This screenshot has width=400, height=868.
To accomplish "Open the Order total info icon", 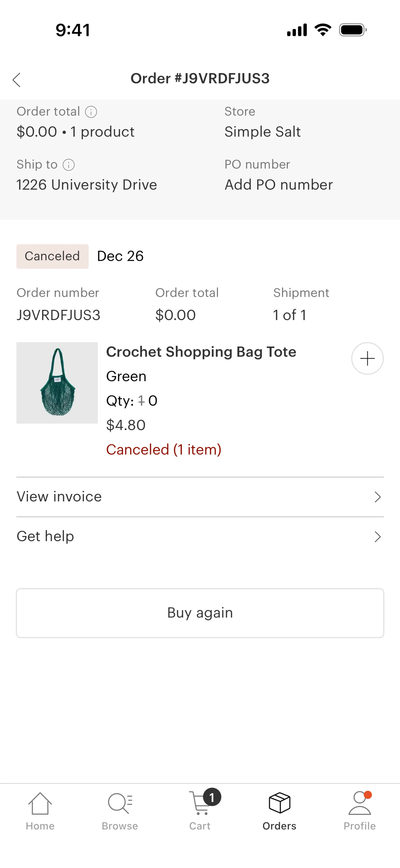I will click(91, 112).
